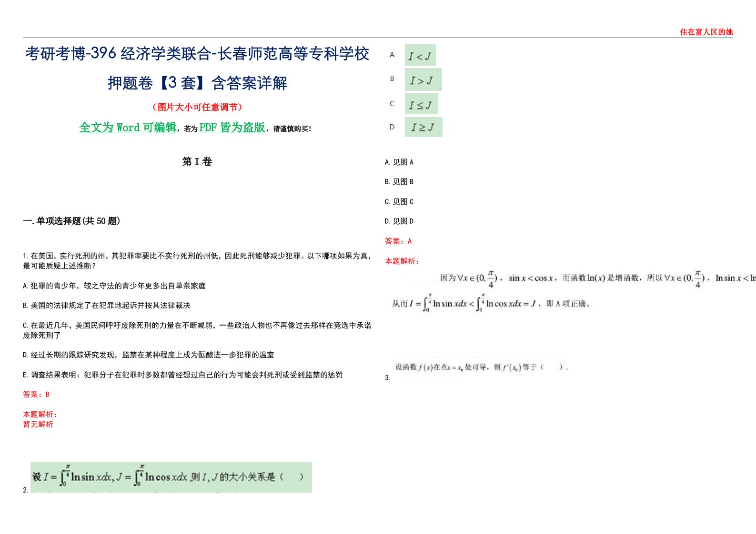
Task: Click the red 答案：A line
Action: [398, 241]
